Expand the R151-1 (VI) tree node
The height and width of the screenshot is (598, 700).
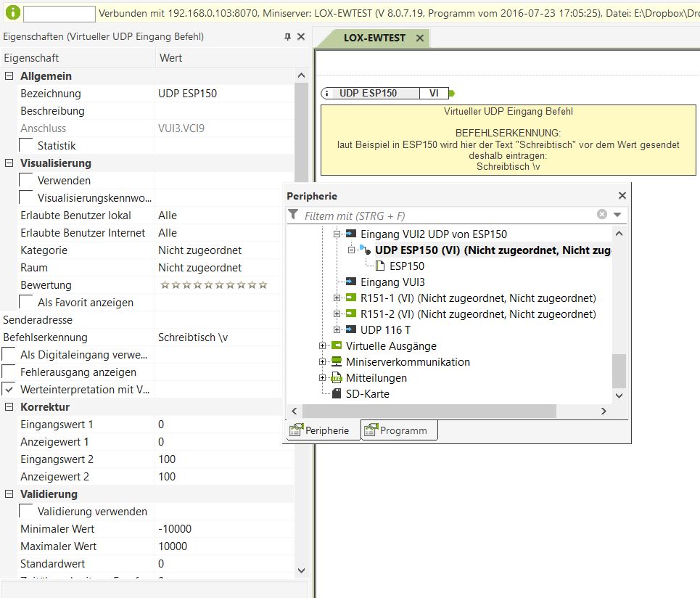(x=337, y=298)
